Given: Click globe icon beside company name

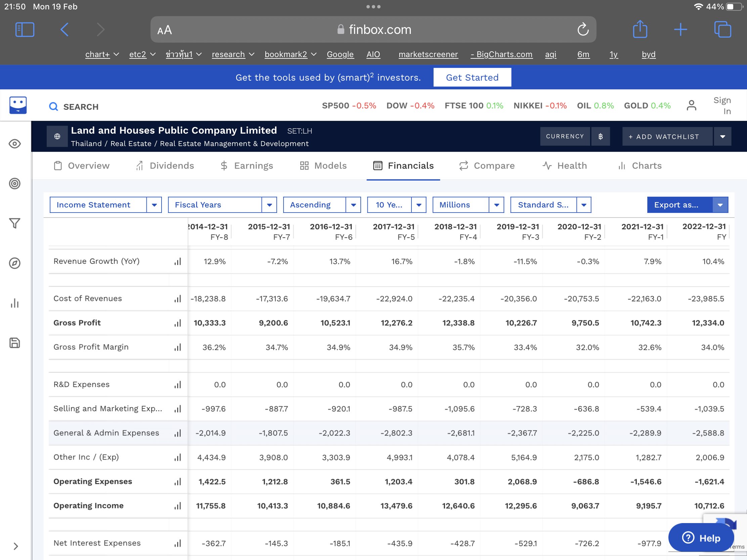Looking at the screenshot, I should click(57, 136).
